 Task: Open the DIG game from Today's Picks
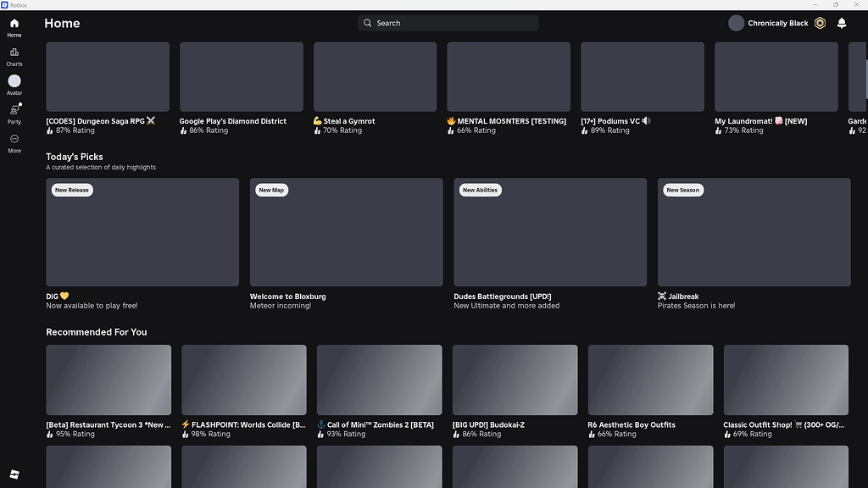coord(142,232)
